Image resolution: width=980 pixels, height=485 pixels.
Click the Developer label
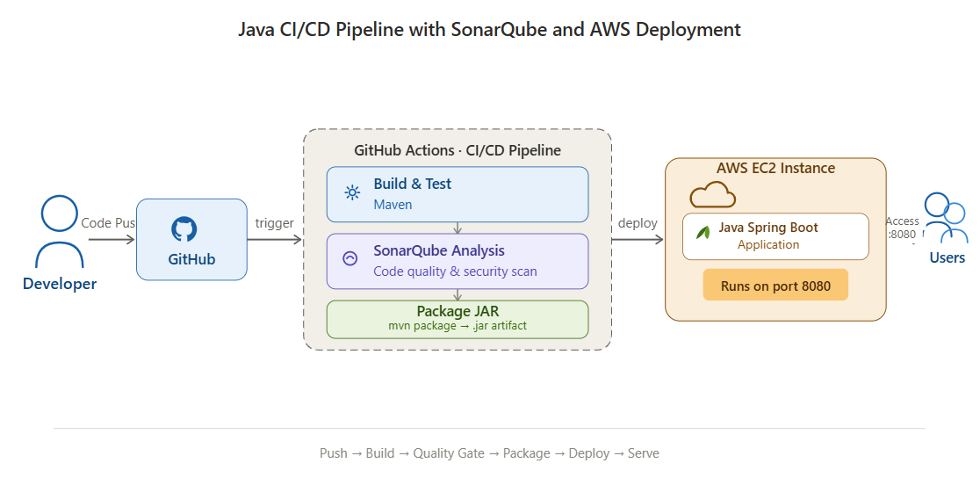click(60, 284)
